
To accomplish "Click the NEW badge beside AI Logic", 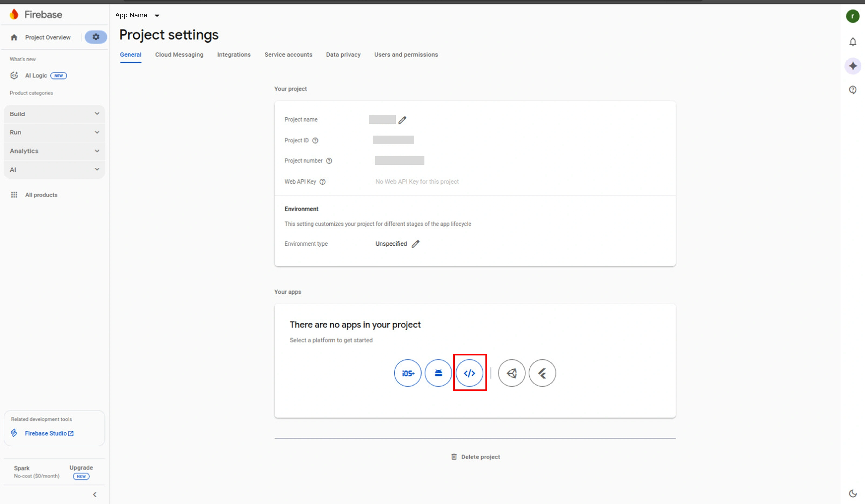I will [59, 75].
